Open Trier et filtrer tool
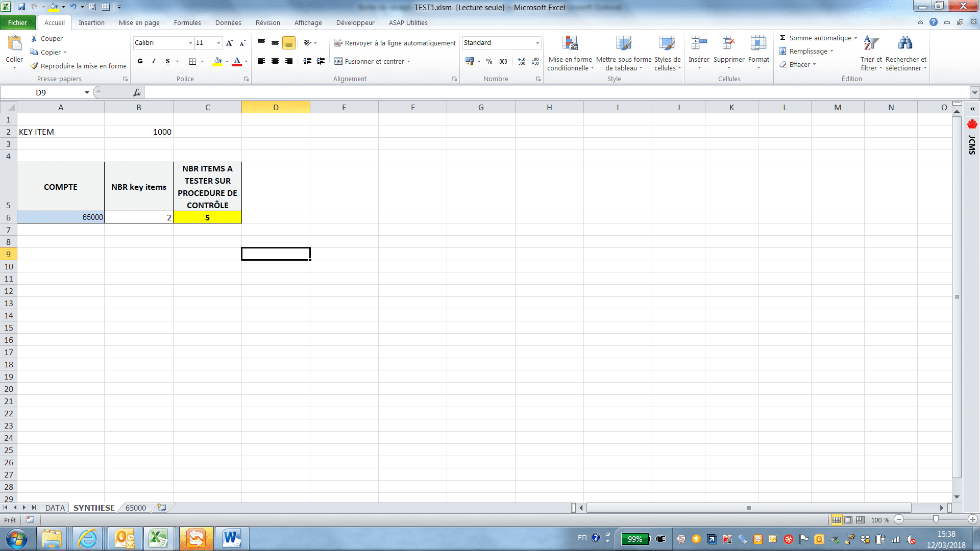The width and height of the screenshot is (980, 551). (x=871, y=44)
